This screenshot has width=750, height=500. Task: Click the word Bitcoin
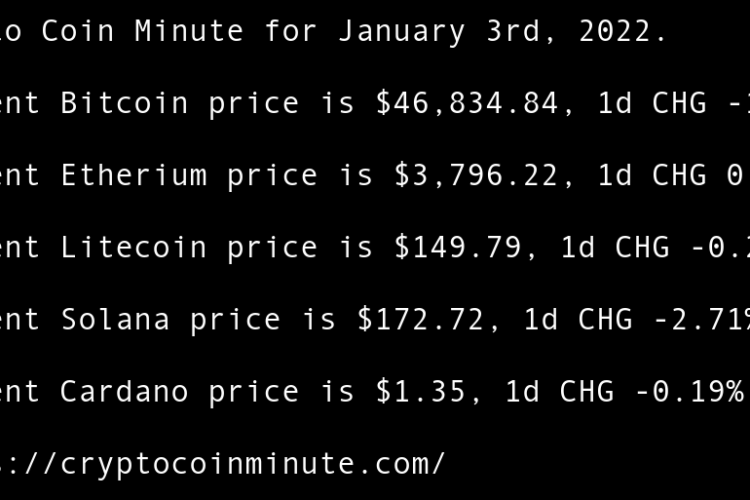coord(125,103)
